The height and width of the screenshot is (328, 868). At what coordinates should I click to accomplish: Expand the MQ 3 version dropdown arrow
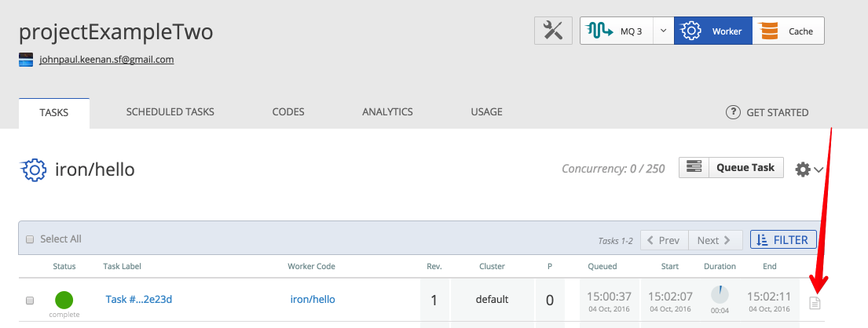point(664,31)
